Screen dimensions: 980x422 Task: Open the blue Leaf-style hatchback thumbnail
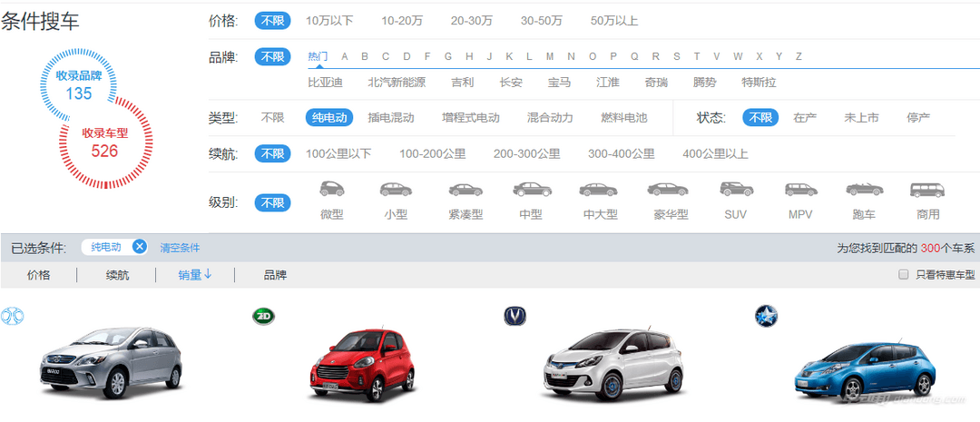(x=865, y=368)
